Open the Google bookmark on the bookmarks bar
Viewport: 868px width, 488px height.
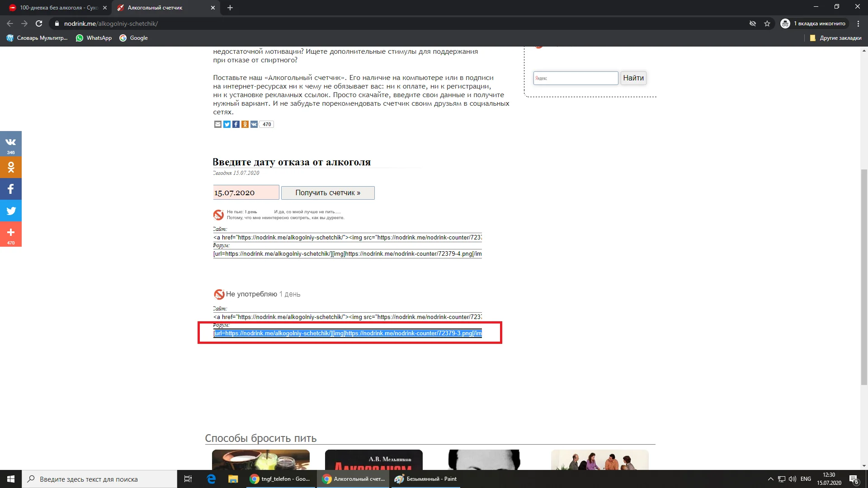[x=133, y=38]
